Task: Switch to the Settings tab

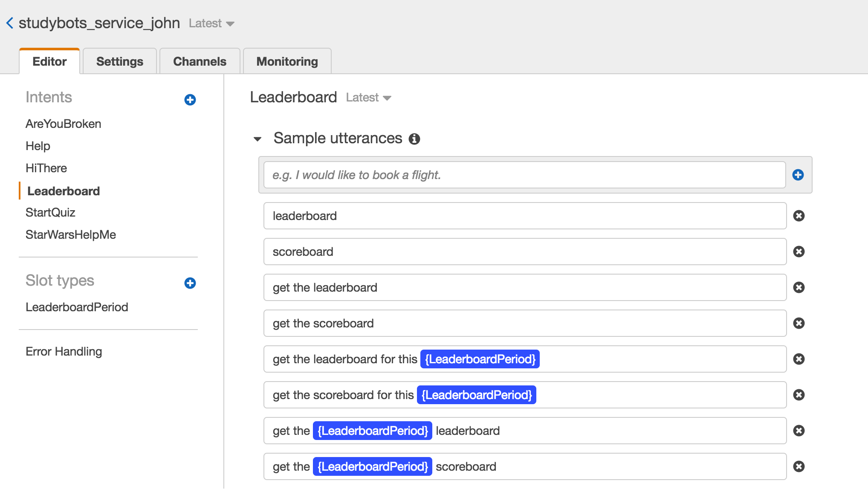Action: point(120,61)
